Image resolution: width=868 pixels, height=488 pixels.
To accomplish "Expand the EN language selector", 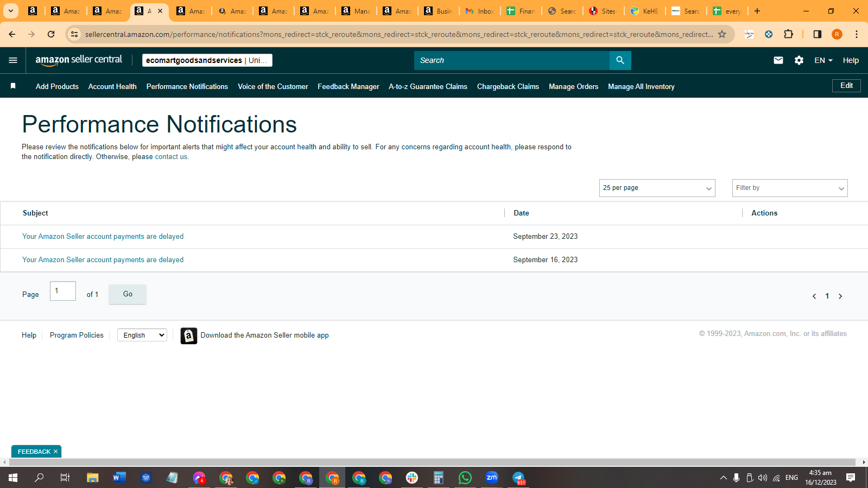I will pos(823,60).
